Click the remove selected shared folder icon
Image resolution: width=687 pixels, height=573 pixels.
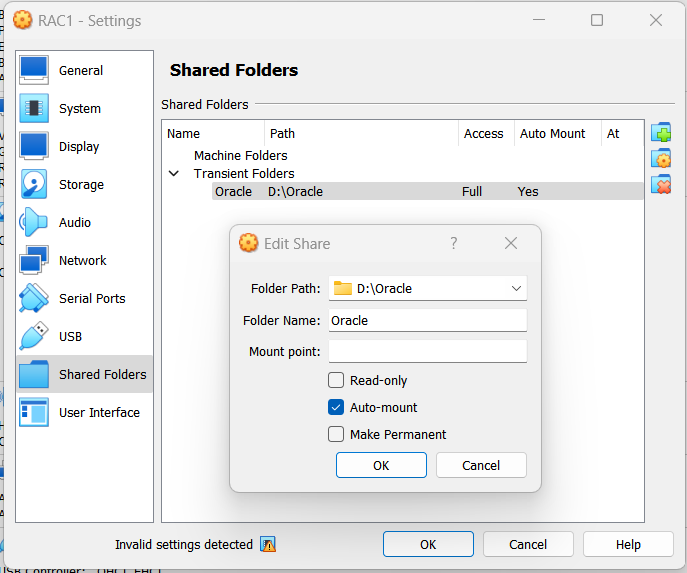[661, 184]
